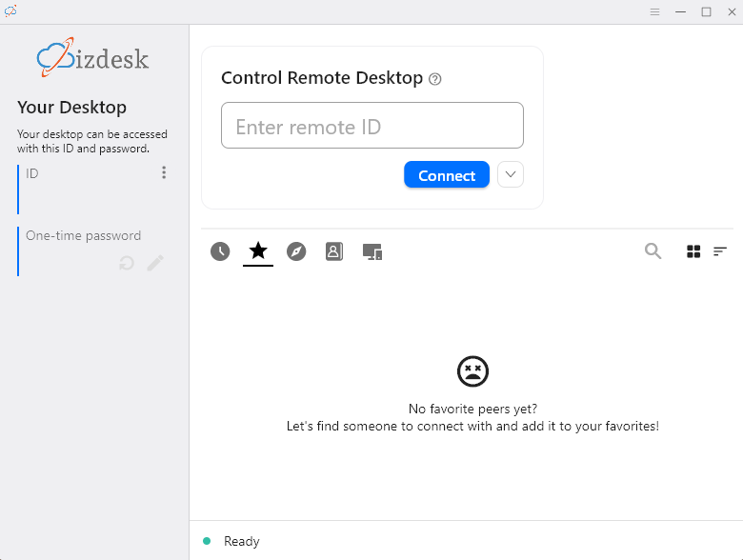Screen dimensions: 743x560
Task: Expand the connect options dropdown arrow
Action: click(x=511, y=174)
